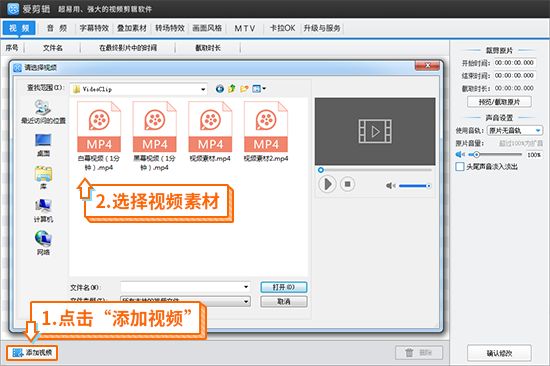The image size is (550, 366).
Task: Open the Recent Places shortcut
Action: pos(43,112)
